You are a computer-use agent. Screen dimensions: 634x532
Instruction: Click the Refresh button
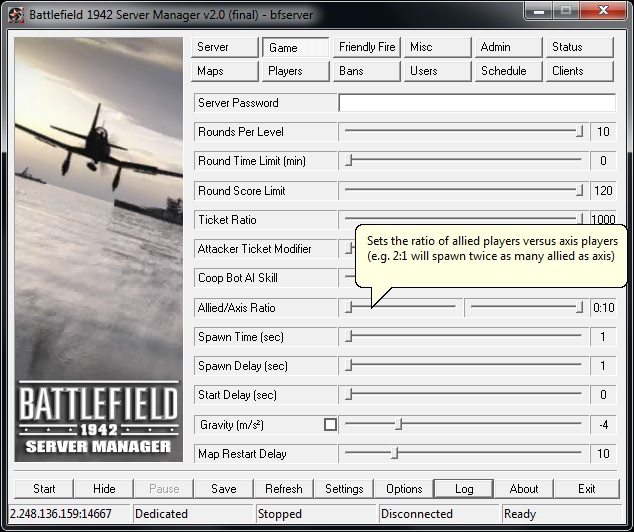(283, 489)
